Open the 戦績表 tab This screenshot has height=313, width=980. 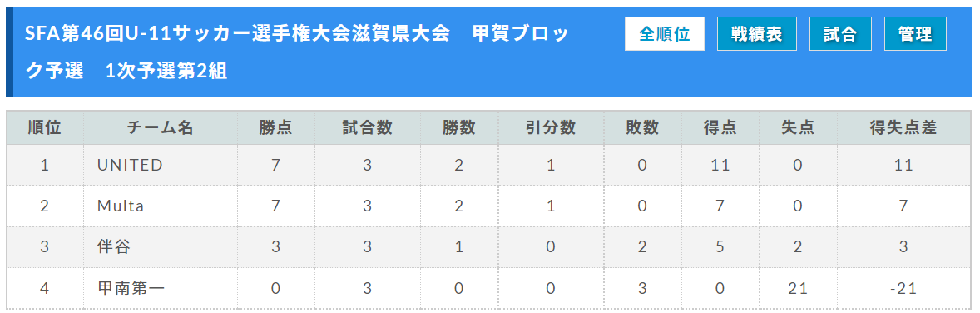757,34
